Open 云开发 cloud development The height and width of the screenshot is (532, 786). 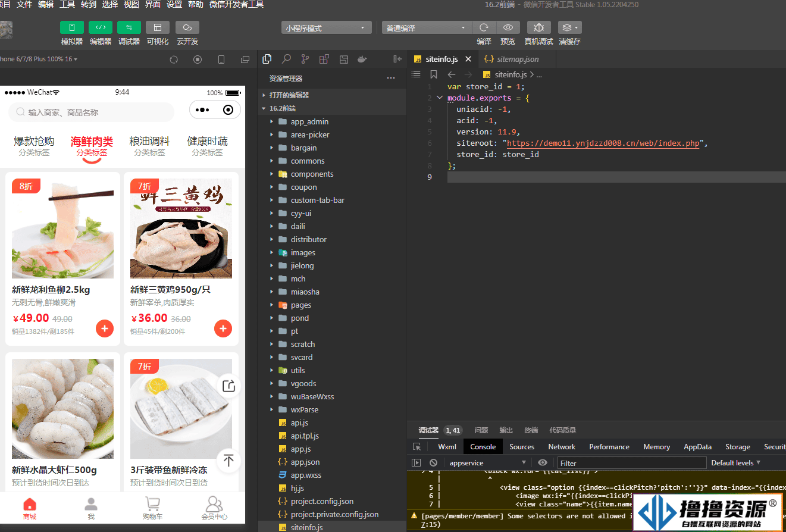[187, 27]
